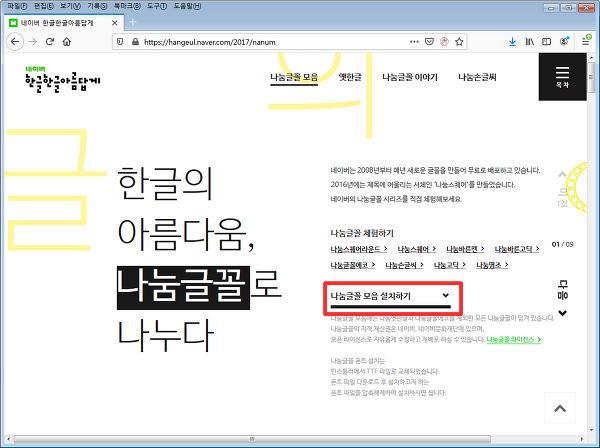This screenshot has width=600, height=448.
Task: Click the vertical scrollbar up arrow
Action: click(591, 58)
